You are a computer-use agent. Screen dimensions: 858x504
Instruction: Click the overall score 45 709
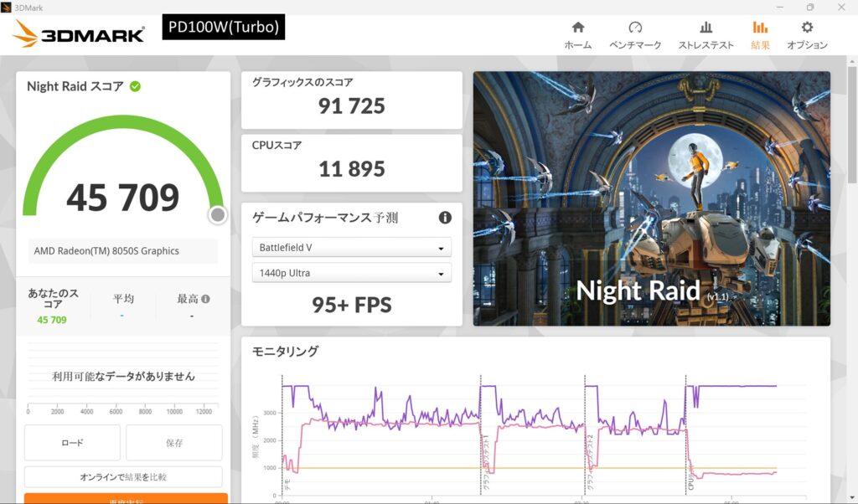pyautogui.click(x=122, y=198)
